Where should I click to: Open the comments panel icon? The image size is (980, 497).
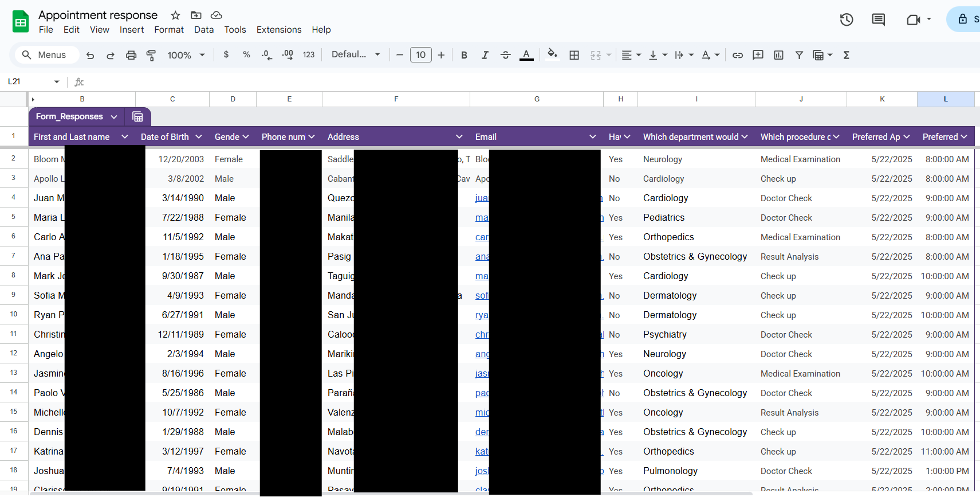point(878,20)
